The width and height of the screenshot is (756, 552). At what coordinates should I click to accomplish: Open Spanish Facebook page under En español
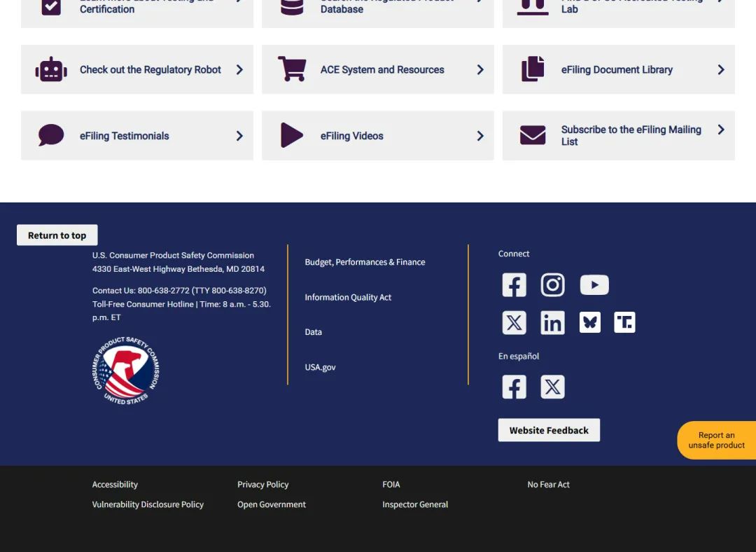point(514,387)
